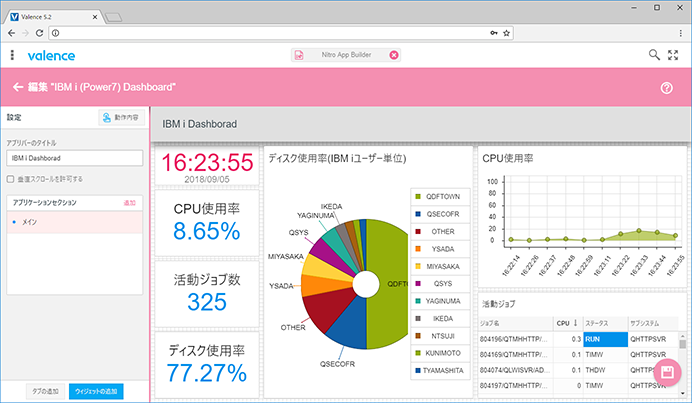Go back with the editing header arrow
Screen dimensions: 692x403
(18, 87)
